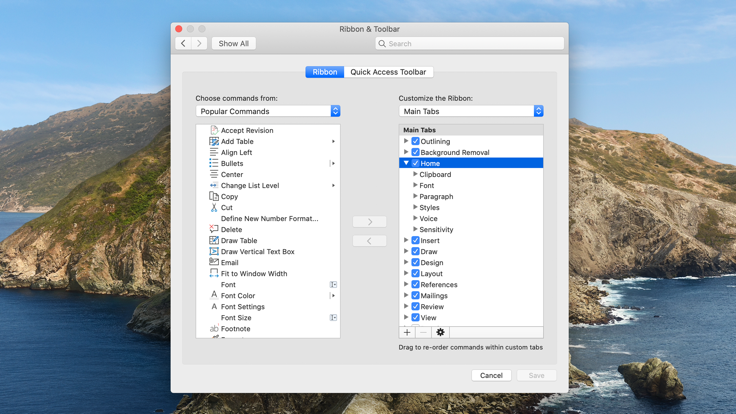Open the Main Tabs dropdown
Image resolution: width=736 pixels, height=414 pixels.
(471, 111)
